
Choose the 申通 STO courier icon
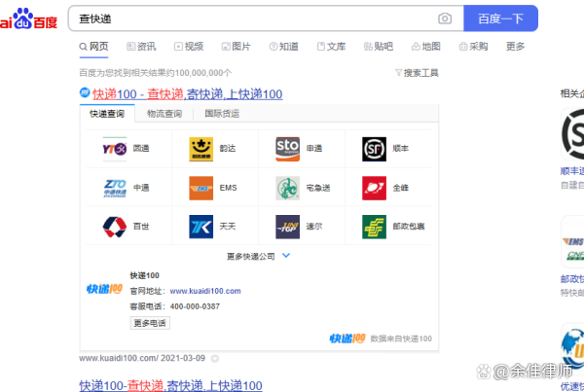tap(287, 149)
